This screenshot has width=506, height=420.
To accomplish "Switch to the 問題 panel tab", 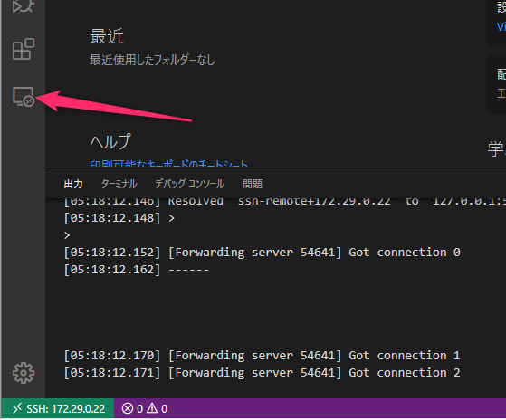I will tap(253, 184).
